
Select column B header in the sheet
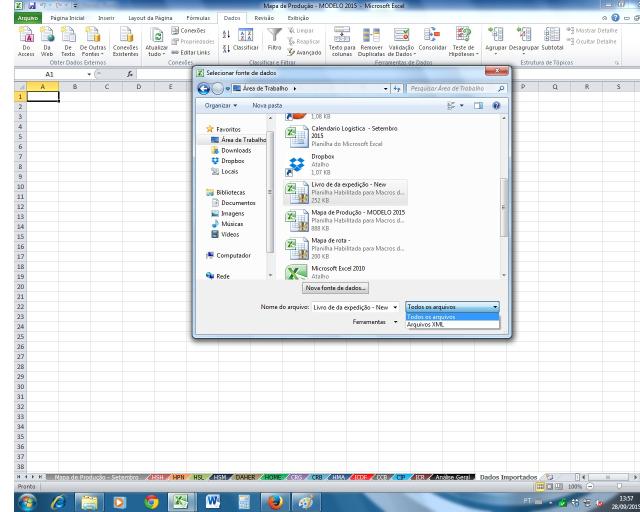coord(75,87)
